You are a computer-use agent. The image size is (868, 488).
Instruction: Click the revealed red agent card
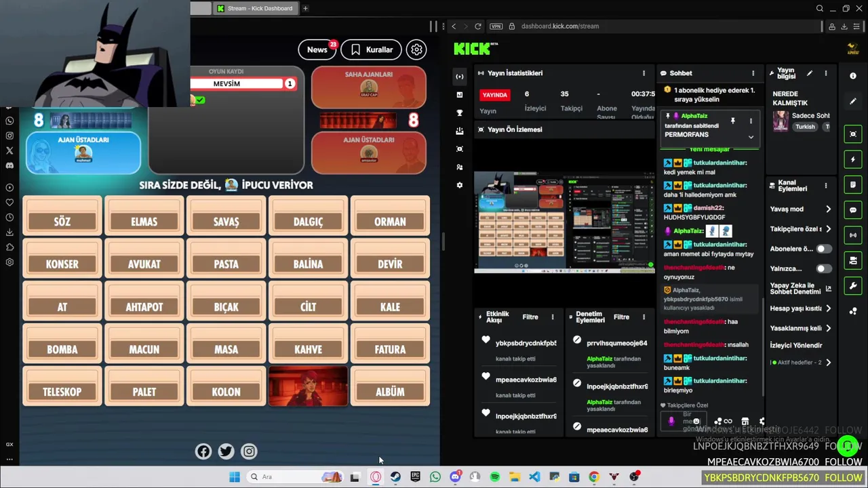[x=308, y=387]
